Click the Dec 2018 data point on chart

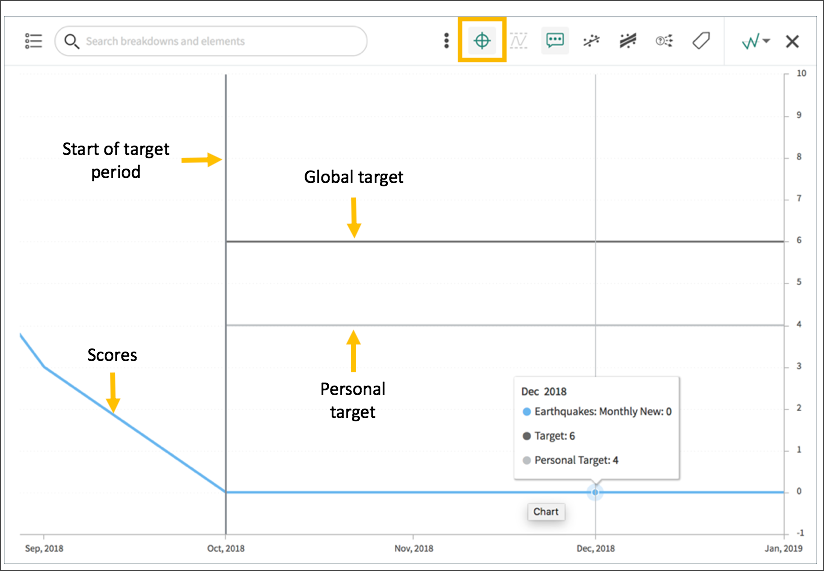595,492
